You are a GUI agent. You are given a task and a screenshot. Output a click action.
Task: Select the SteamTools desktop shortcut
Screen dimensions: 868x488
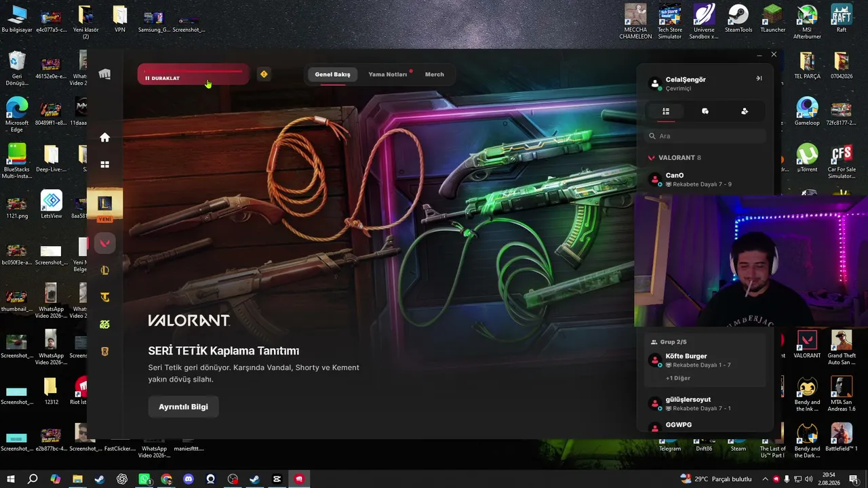(x=738, y=20)
